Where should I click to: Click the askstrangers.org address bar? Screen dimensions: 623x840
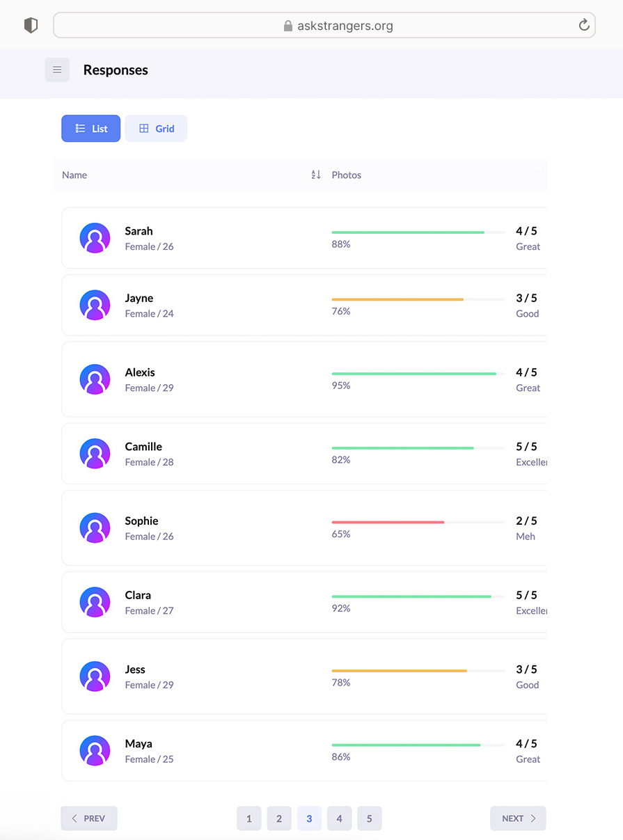[x=324, y=26]
